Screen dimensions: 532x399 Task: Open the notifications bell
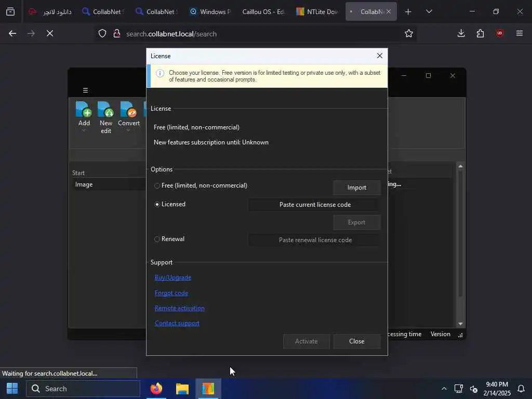pyautogui.click(x=521, y=389)
